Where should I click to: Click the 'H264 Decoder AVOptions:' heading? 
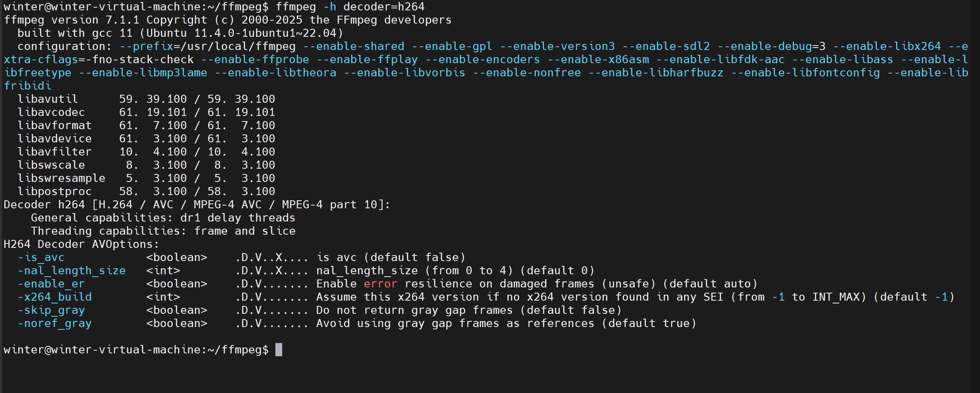tap(82, 244)
